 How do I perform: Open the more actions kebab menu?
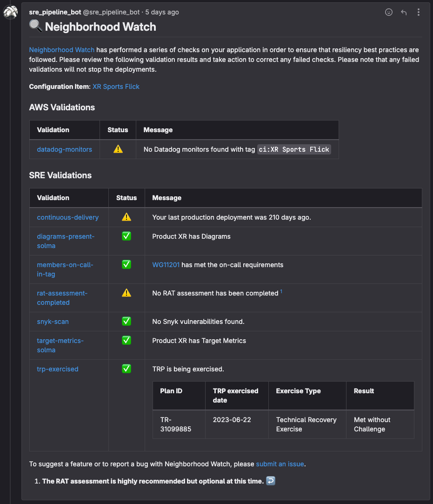click(x=418, y=12)
